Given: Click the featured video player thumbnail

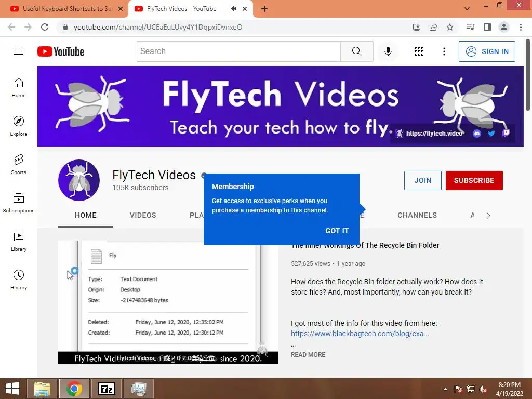Looking at the screenshot, I should coord(168,302).
